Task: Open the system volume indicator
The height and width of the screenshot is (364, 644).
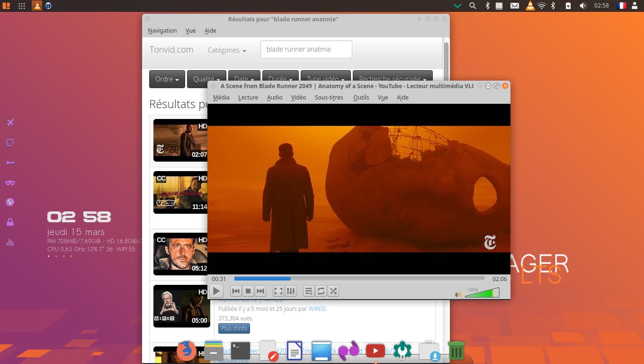Action: click(x=583, y=6)
